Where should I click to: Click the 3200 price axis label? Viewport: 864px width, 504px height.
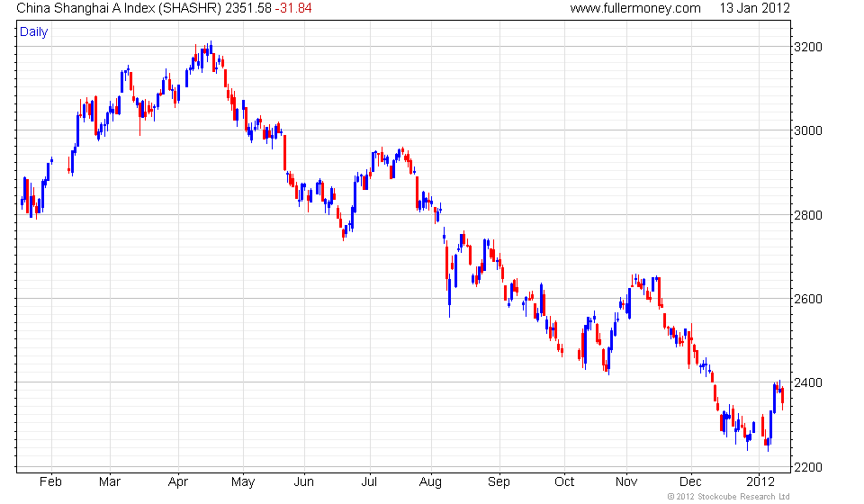click(x=808, y=47)
